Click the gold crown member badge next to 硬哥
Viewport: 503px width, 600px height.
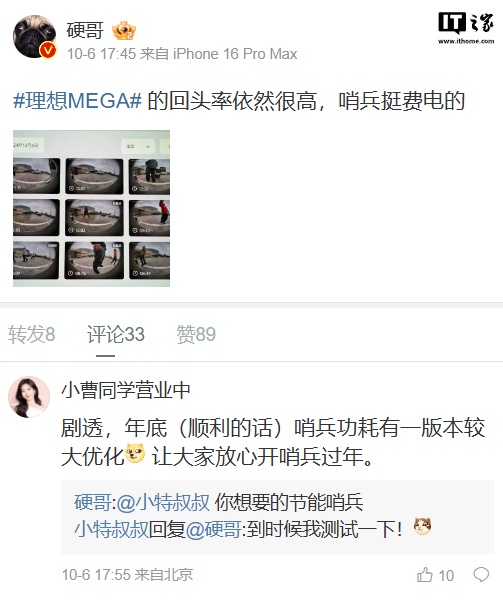[124, 31]
